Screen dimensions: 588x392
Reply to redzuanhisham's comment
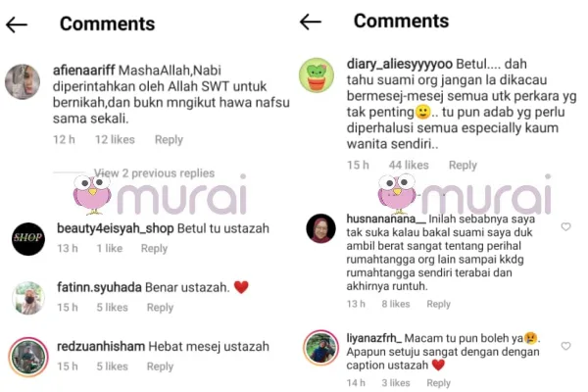click(x=160, y=367)
